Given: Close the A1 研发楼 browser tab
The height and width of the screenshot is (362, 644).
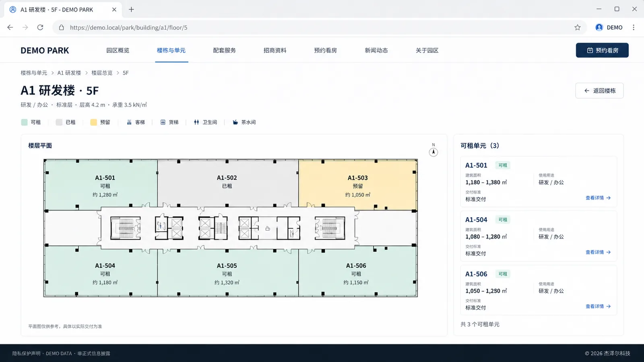Looking at the screenshot, I should 114,9.
